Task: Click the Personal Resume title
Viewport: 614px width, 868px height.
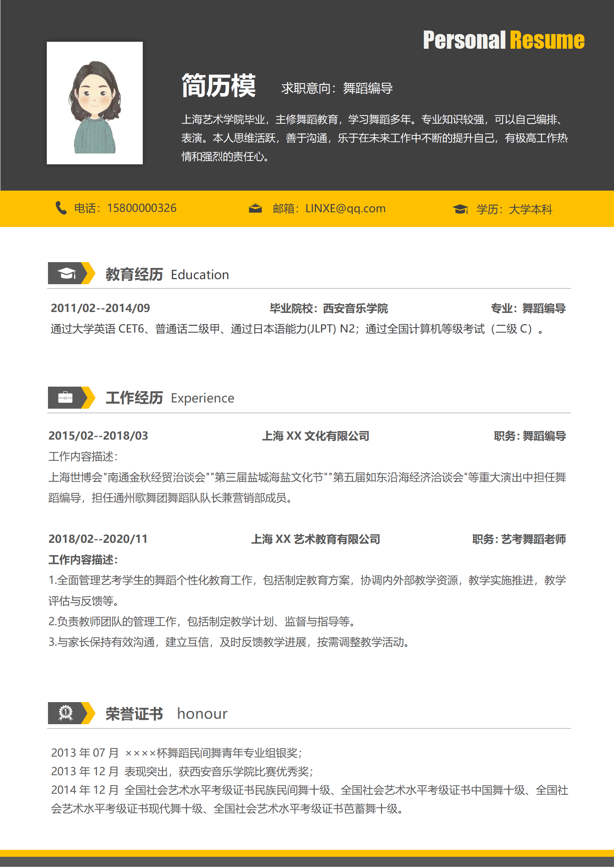Action: pyautogui.click(x=504, y=40)
